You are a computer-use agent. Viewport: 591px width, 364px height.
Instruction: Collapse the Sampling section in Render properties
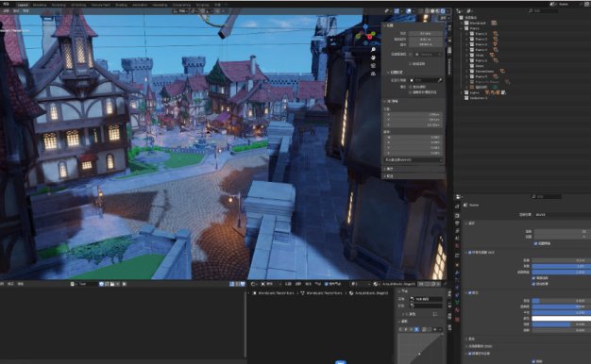coord(467,223)
